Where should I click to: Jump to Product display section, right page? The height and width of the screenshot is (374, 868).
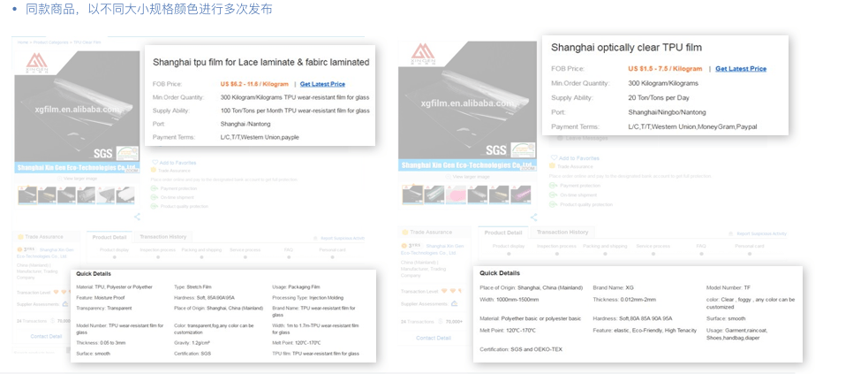[509, 247]
